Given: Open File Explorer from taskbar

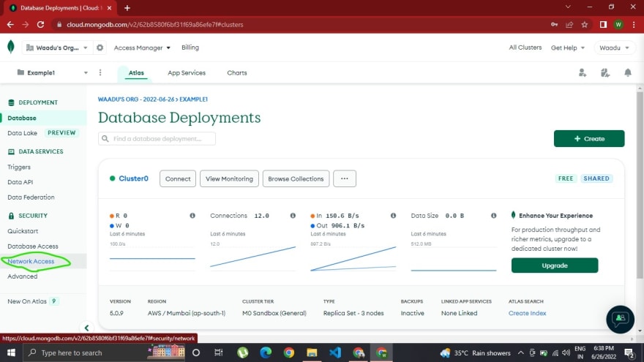Looking at the screenshot, I should pyautogui.click(x=312, y=352).
